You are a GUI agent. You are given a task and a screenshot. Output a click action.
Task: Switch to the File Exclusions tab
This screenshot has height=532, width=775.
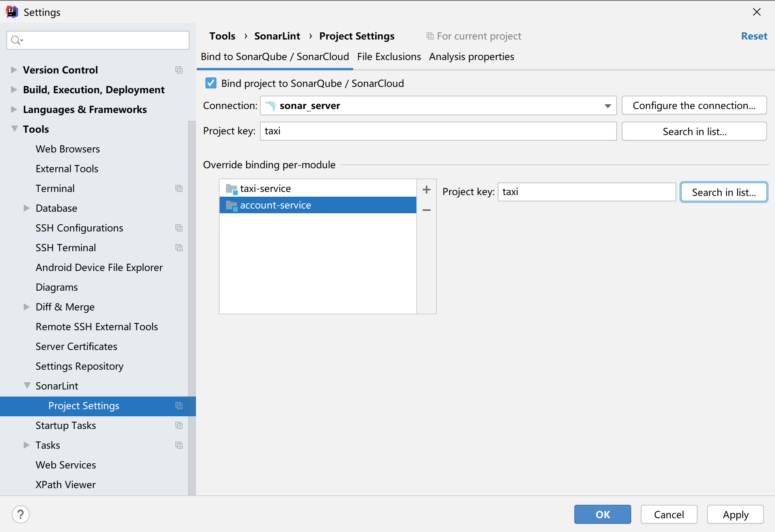coord(389,57)
